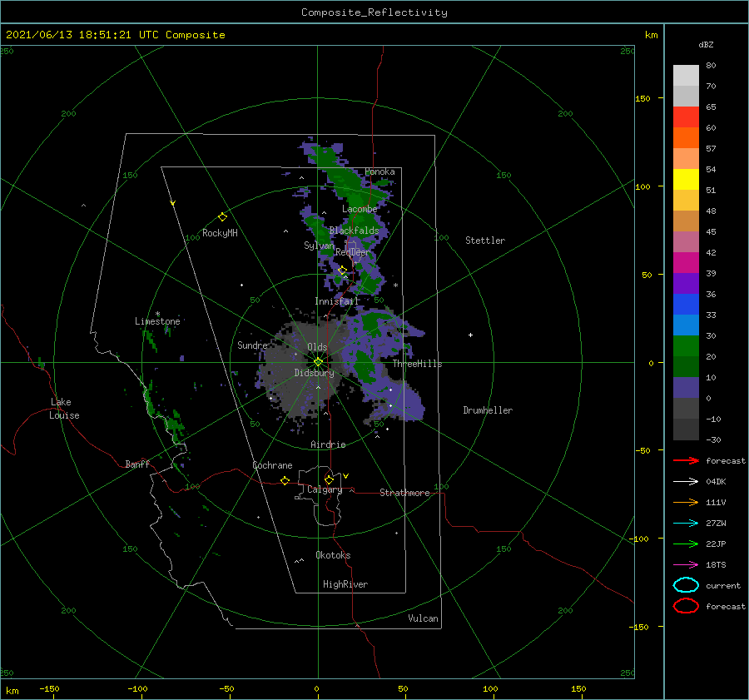This screenshot has width=749, height=700.
Task: Select the bright green swatch between 30 and 20 dBZ
Action: point(686,346)
